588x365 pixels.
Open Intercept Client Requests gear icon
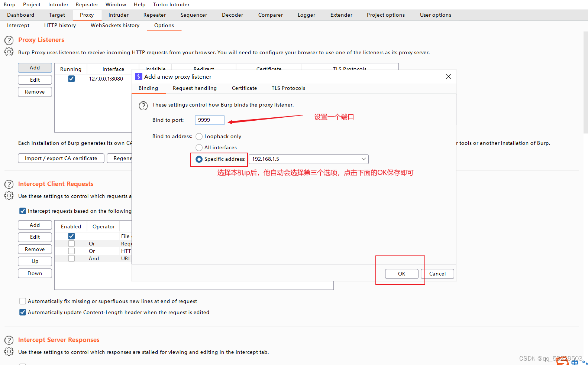pos(9,196)
